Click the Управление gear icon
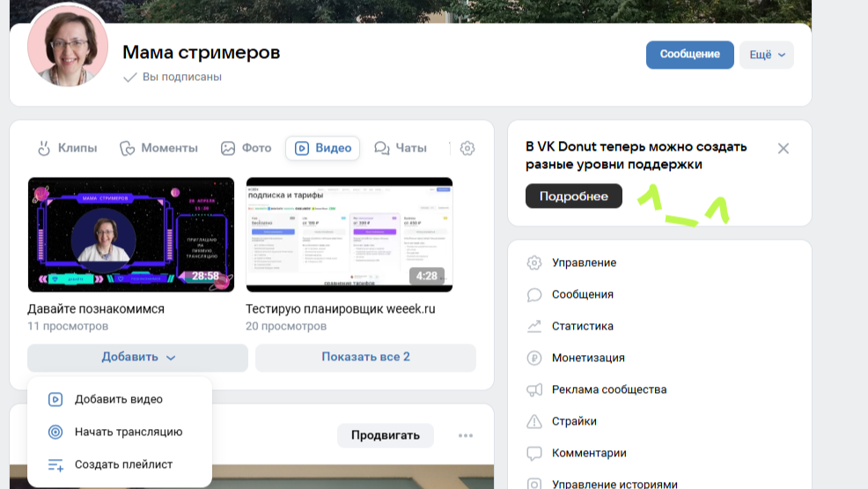Image resolution: width=868 pixels, height=489 pixels. [x=534, y=263]
